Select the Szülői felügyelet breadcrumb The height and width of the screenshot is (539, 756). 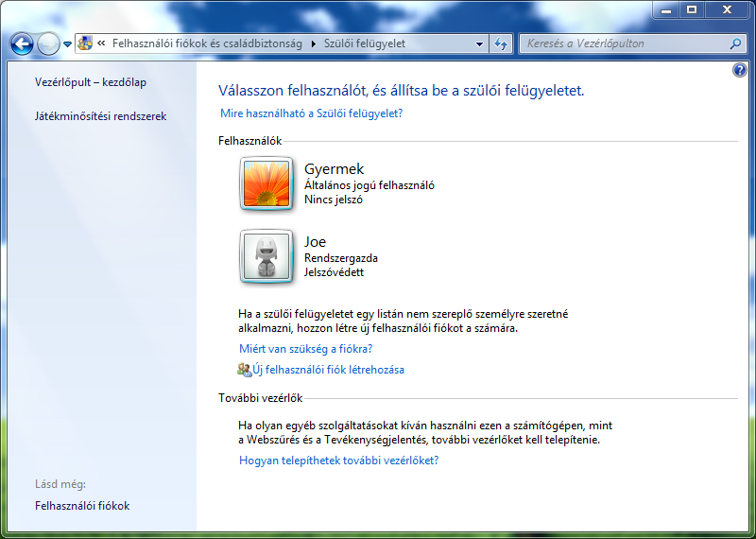(365, 43)
